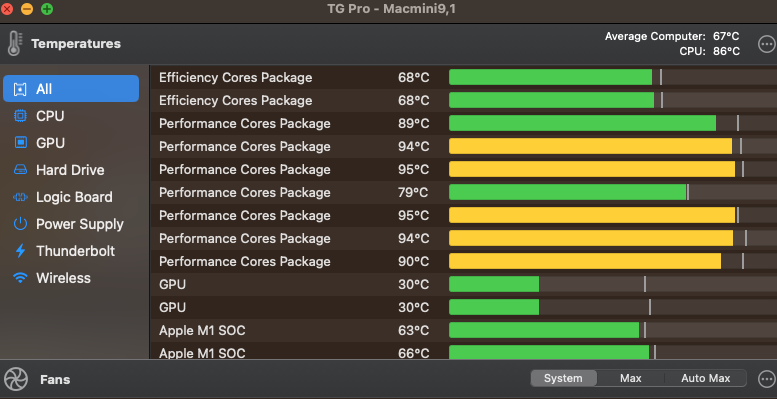Switch fan mode to Max
Image resolution: width=777 pixels, height=399 pixels.
click(630, 378)
